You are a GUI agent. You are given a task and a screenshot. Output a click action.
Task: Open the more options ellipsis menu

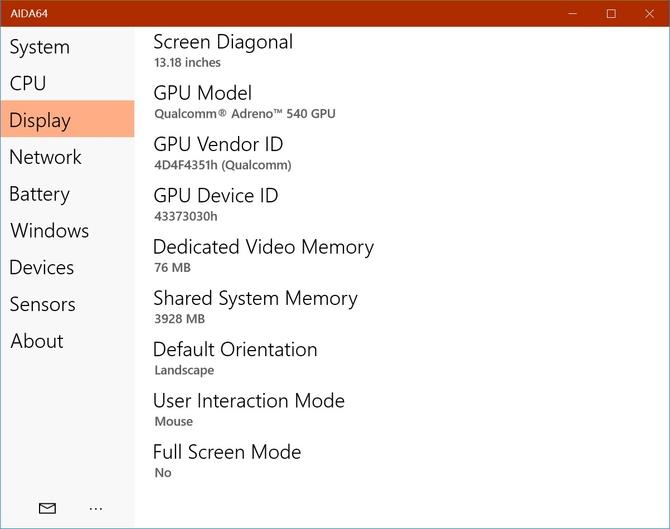pos(96,508)
